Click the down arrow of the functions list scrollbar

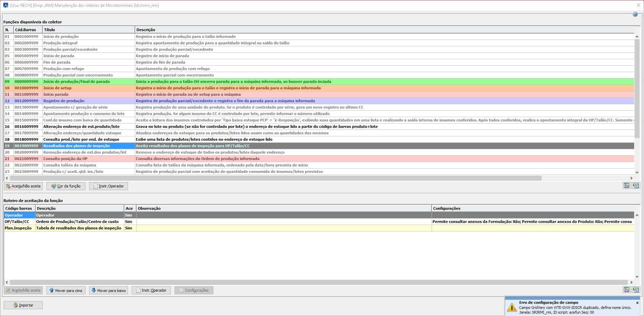tap(637, 172)
